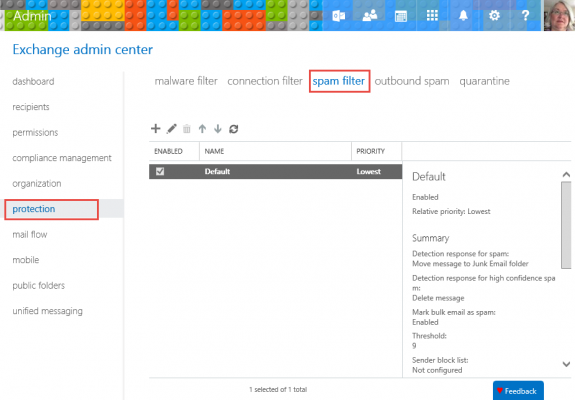The image size is (575, 400).
Task: Switch to the outbound spam tab
Action: pyautogui.click(x=412, y=81)
